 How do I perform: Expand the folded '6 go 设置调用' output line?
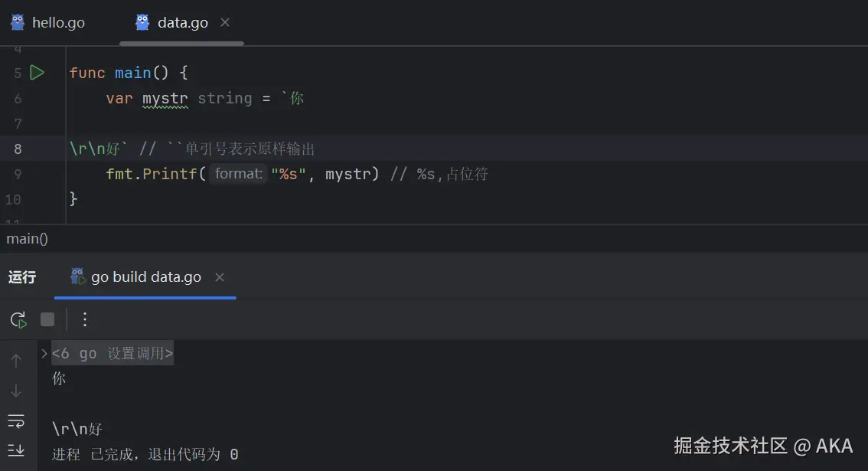44,353
